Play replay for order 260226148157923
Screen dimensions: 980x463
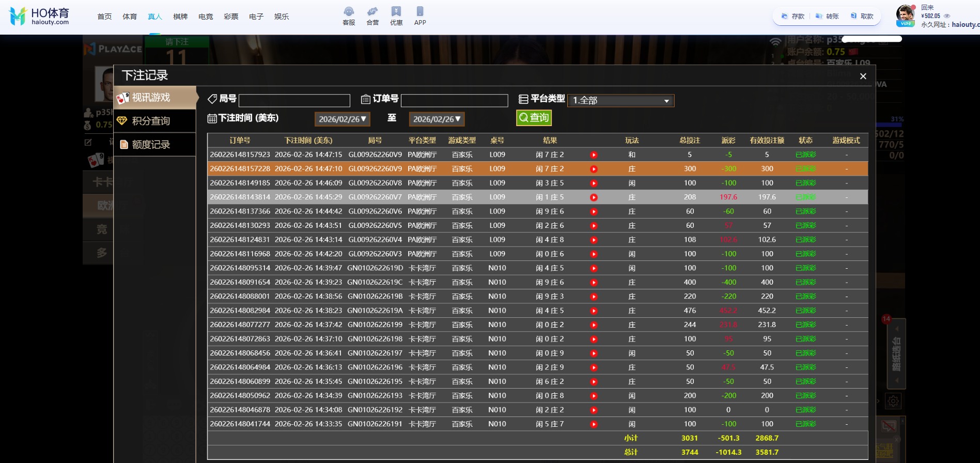[594, 155]
